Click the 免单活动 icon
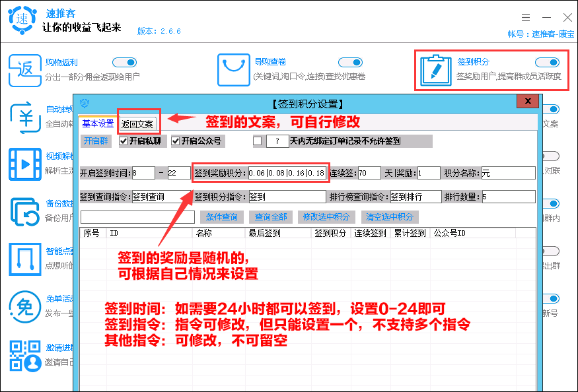 pyautogui.click(x=25, y=306)
